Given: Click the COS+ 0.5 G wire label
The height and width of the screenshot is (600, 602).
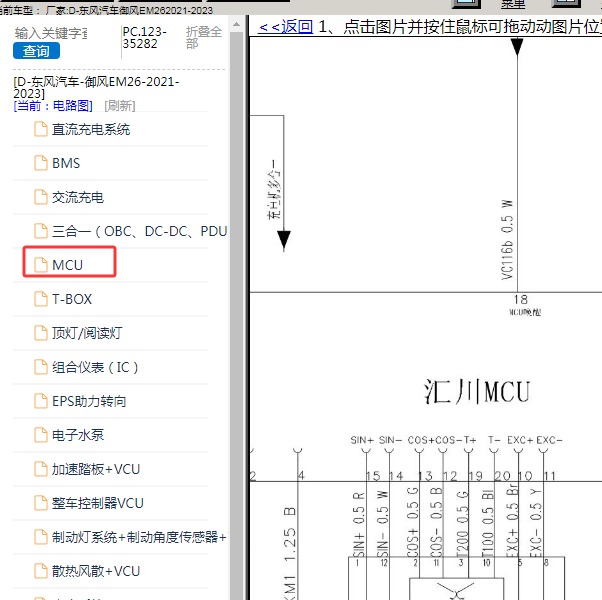Looking at the screenshot, I should [x=413, y=522].
